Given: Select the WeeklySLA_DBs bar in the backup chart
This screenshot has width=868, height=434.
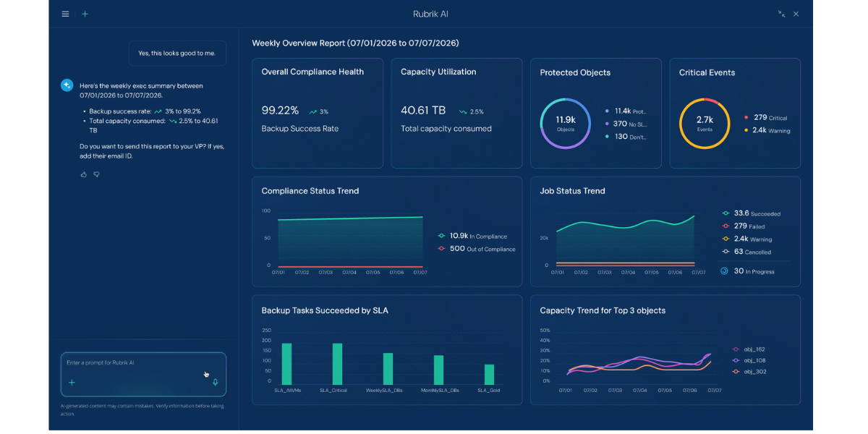Looking at the screenshot, I should (x=388, y=369).
